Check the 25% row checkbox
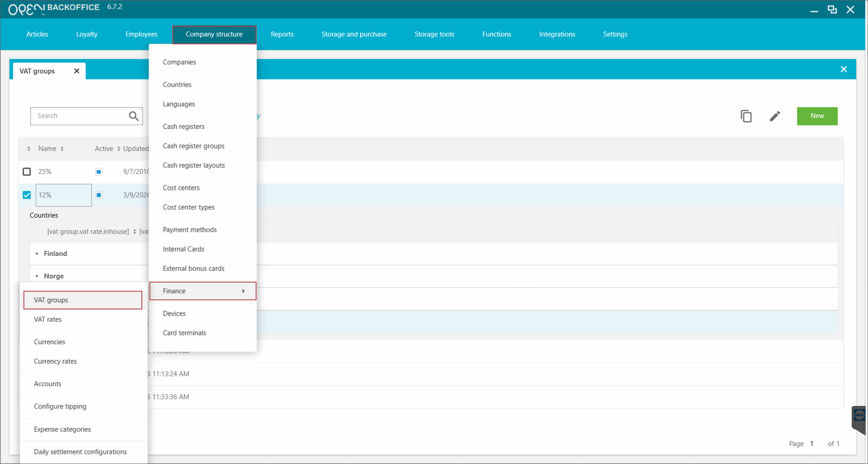This screenshot has width=868, height=464. [27, 172]
